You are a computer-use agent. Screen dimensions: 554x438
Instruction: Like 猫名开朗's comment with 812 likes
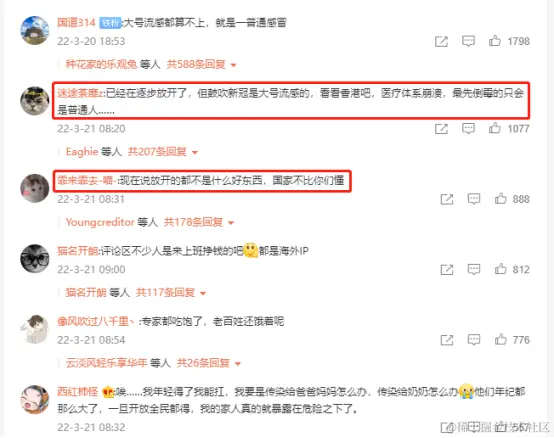500,269
